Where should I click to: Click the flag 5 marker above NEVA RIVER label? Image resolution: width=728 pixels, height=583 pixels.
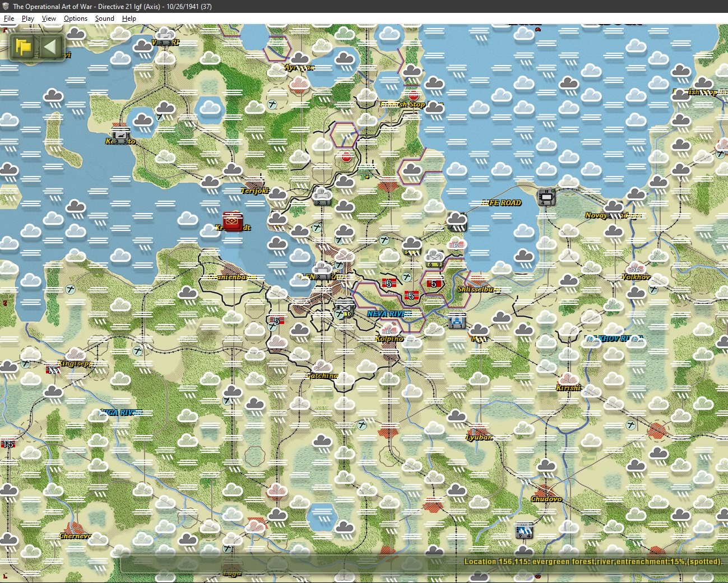pyautogui.click(x=411, y=295)
